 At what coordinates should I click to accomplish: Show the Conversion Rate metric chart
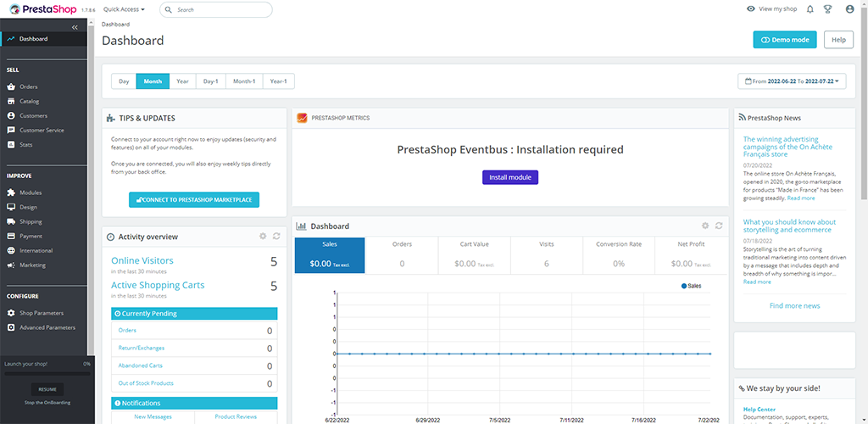pyautogui.click(x=618, y=255)
